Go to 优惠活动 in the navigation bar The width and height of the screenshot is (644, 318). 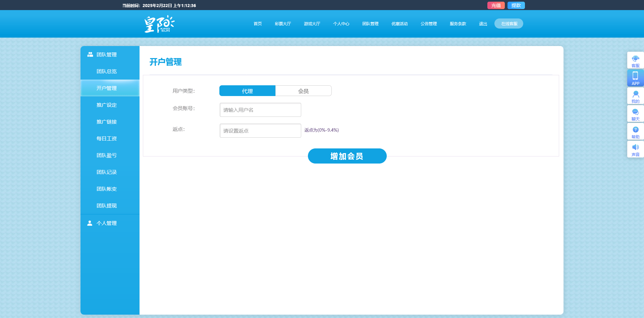tap(399, 24)
